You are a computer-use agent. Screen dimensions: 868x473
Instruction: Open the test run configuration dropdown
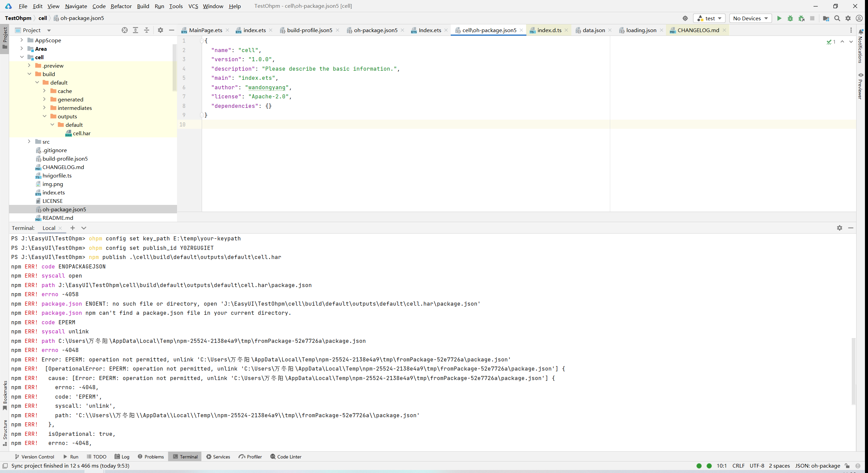click(x=710, y=18)
